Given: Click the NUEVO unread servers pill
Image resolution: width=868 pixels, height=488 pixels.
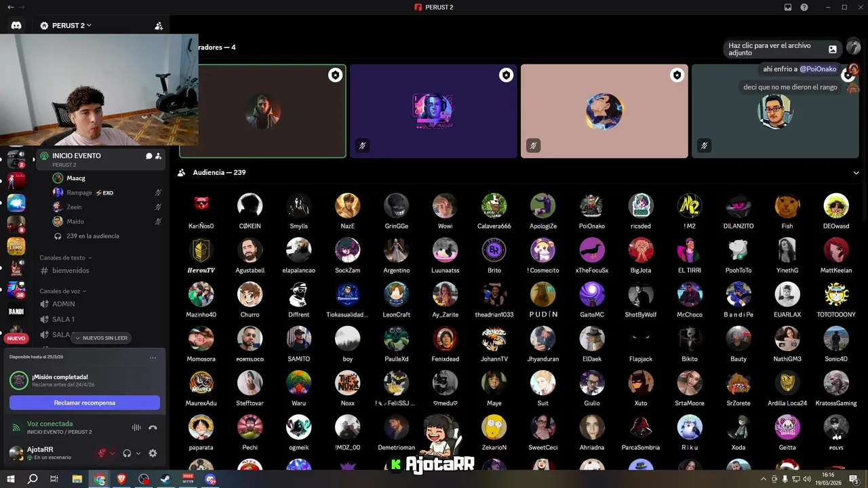Looking at the screenshot, I should click(x=16, y=338).
